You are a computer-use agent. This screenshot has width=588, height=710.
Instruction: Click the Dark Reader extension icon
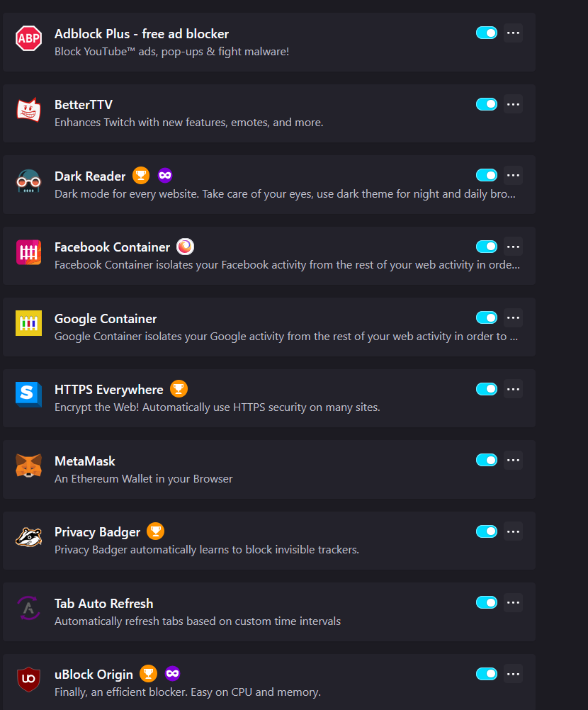click(28, 181)
